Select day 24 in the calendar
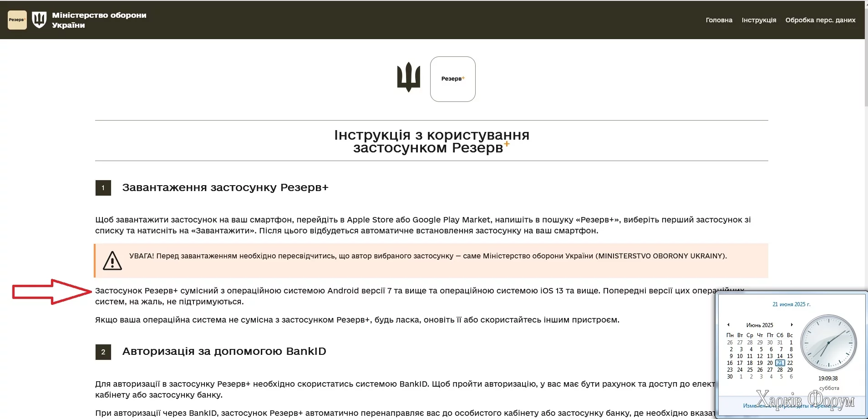868x419 pixels. tap(740, 370)
